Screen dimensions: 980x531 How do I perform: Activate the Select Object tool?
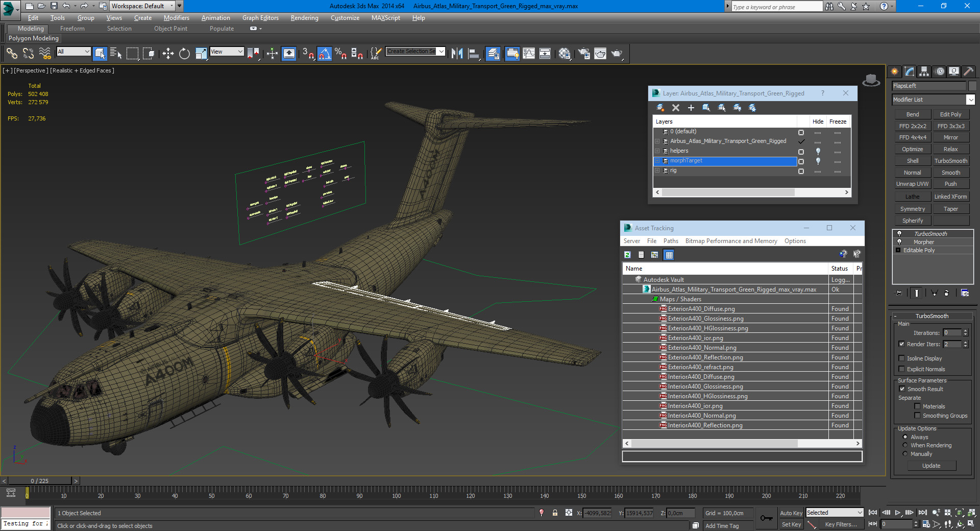[100, 53]
